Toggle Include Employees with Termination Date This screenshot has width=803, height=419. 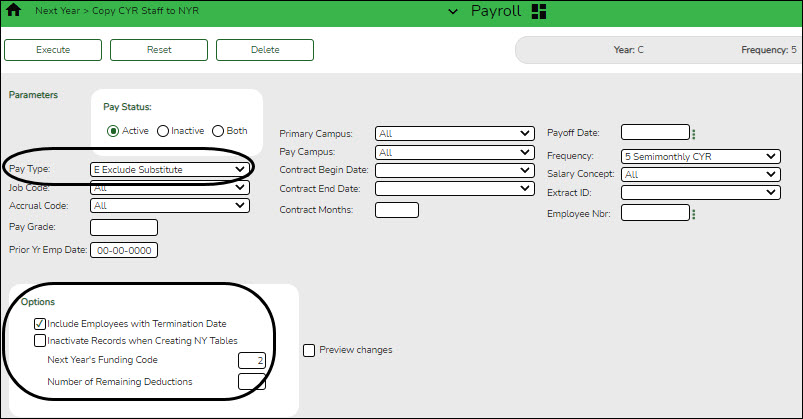coord(40,324)
